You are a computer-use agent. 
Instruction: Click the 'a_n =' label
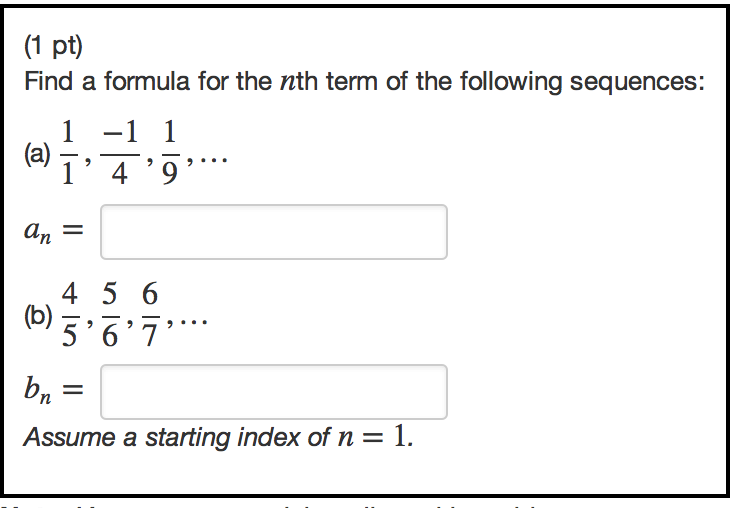[x=54, y=232]
